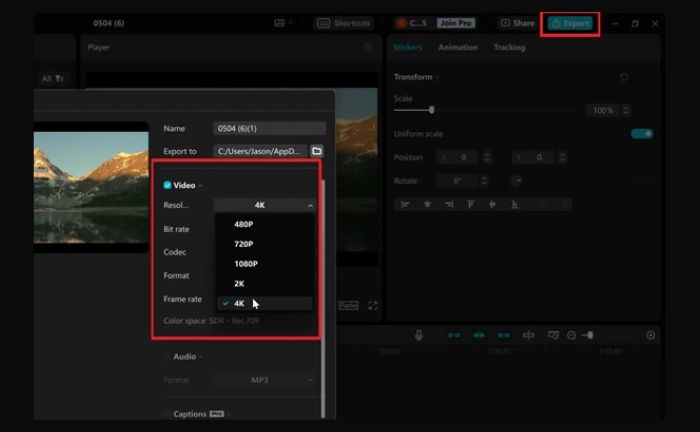Click the Scale slider handle
Viewport: 700px width, 432px height.
431,110
